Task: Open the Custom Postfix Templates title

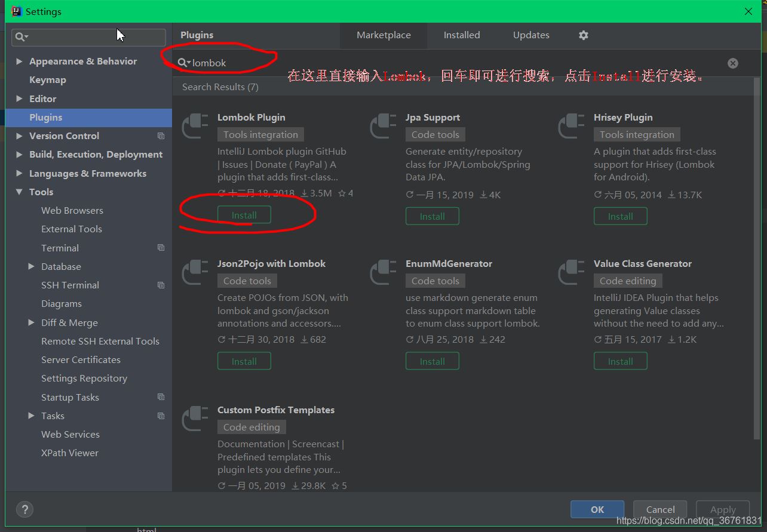Action: (276, 410)
